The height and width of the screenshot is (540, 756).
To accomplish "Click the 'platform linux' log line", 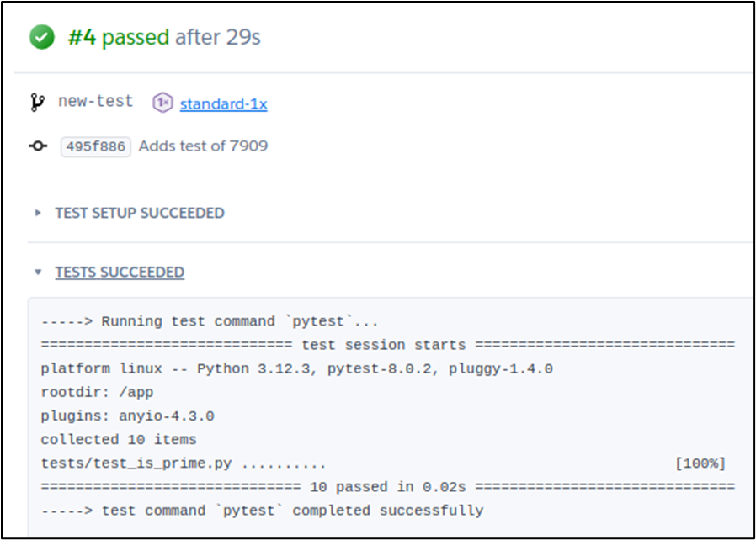I will 296,368.
